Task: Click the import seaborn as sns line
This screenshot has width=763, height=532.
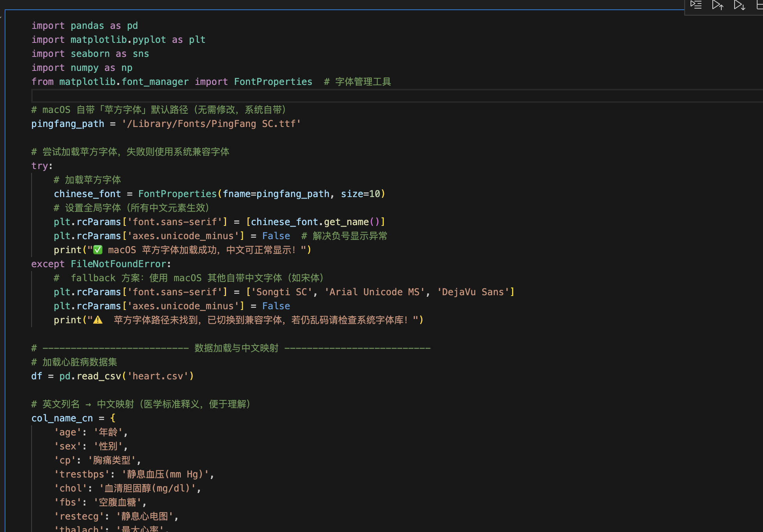Action: pyautogui.click(x=90, y=54)
